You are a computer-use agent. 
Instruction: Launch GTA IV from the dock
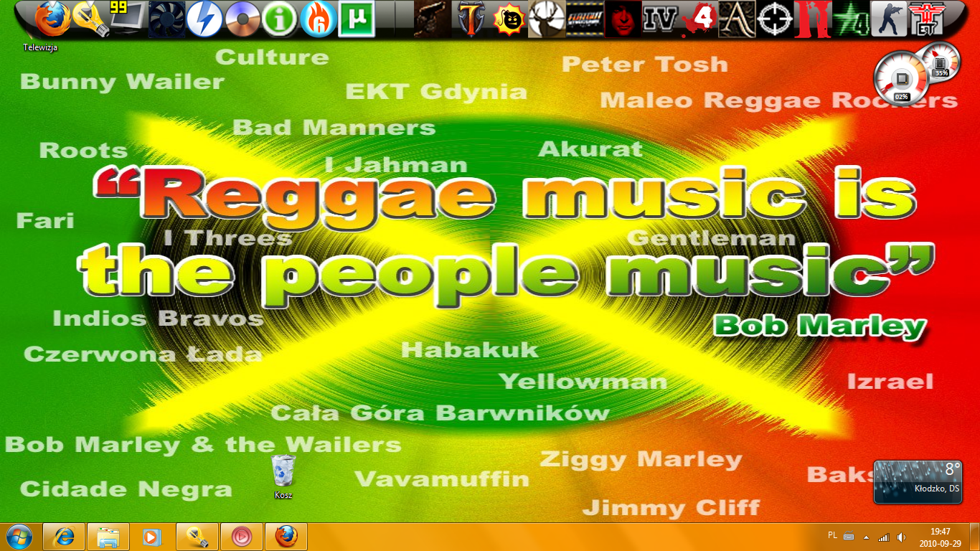click(659, 19)
